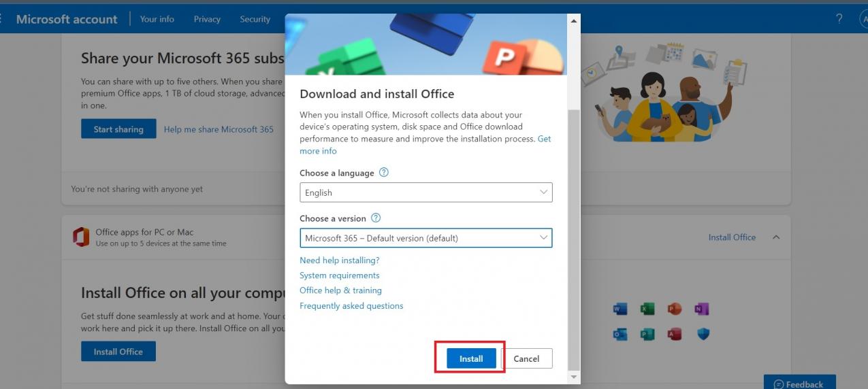Click 'You're not sharing with anyone yet' text
The image size is (868, 389).
click(x=137, y=189)
